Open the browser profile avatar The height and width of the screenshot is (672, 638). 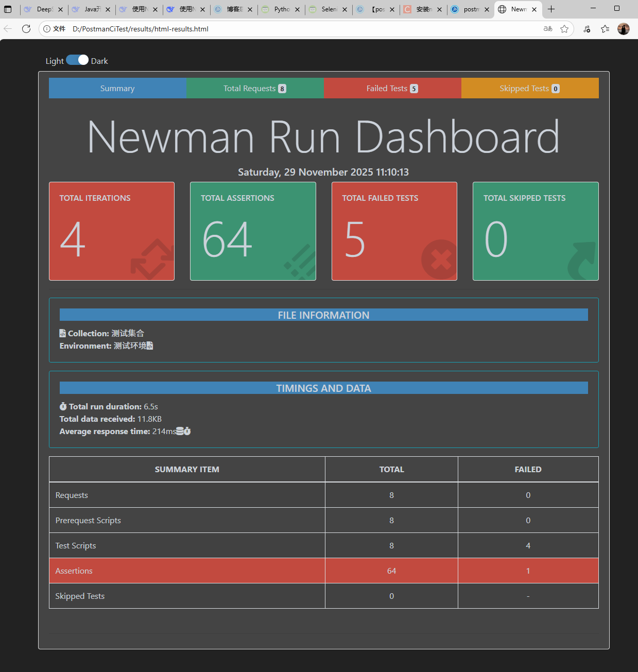(x=624, y=29)
